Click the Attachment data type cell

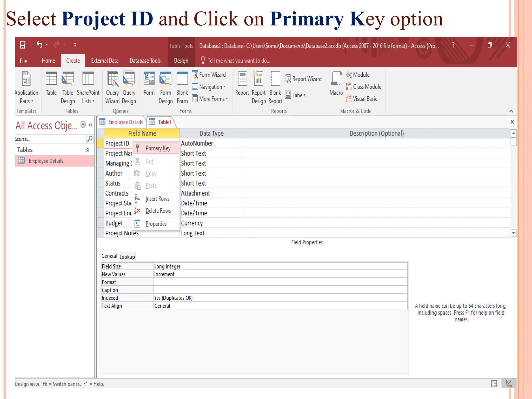(211, 193)
